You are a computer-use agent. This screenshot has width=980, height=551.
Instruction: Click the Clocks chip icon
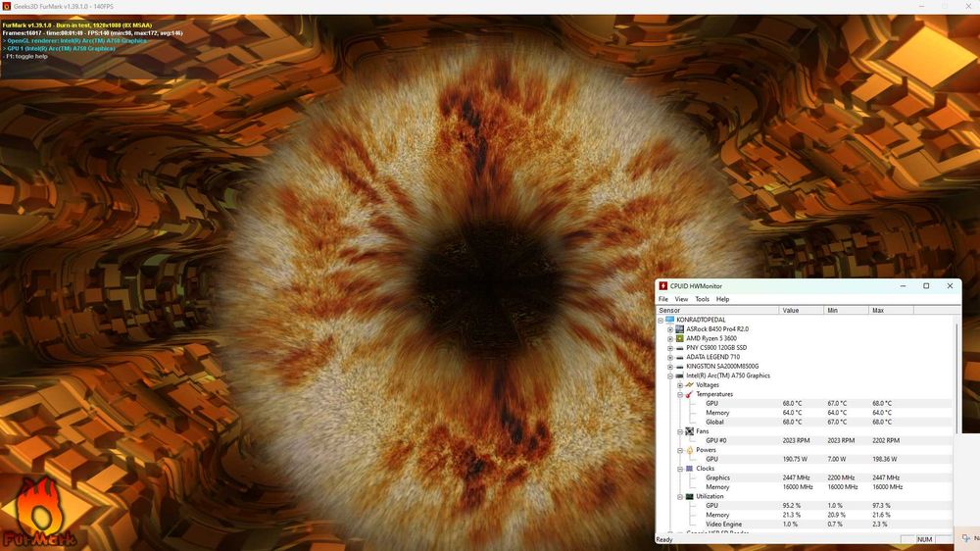(x=689, y=469)
